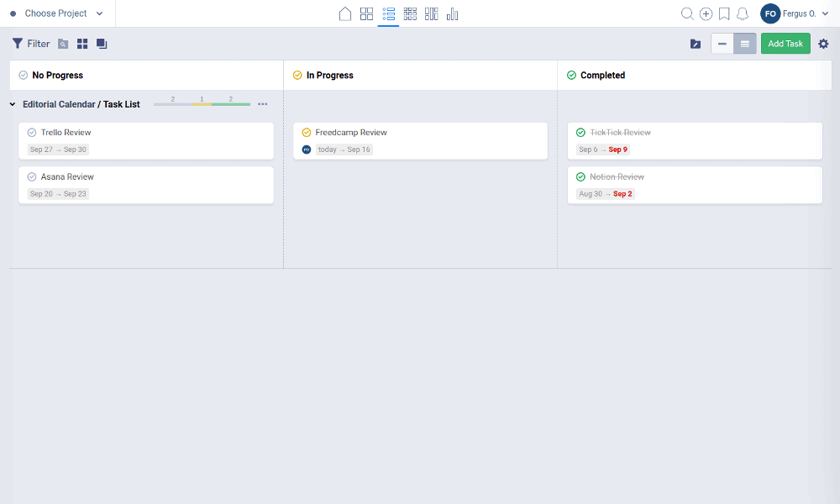840x504 pixels.
Task: Click the search magnifier icon
Action: tap(687, 14)
